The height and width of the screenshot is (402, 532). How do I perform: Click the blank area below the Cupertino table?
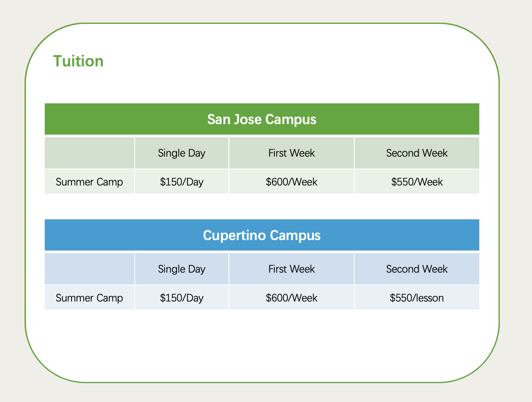tap(262, 343)
